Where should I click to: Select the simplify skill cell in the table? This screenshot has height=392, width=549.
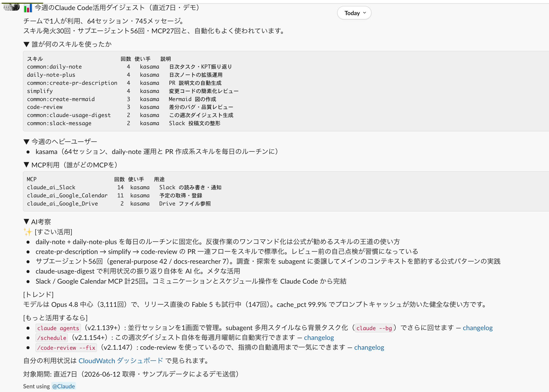(40, 91)
